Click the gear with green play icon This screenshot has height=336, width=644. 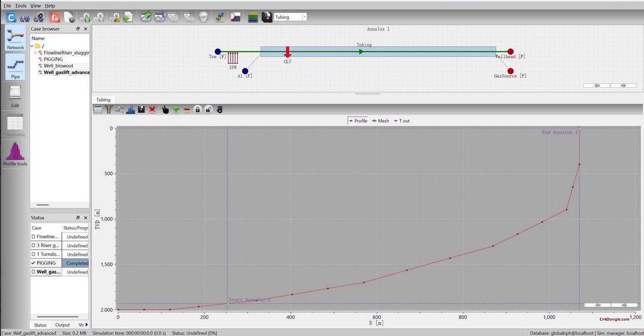[x=85, y=17]
